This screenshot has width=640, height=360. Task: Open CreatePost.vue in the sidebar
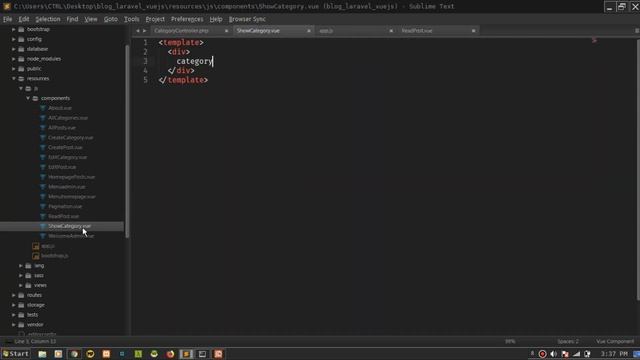(x=65, y=147)
